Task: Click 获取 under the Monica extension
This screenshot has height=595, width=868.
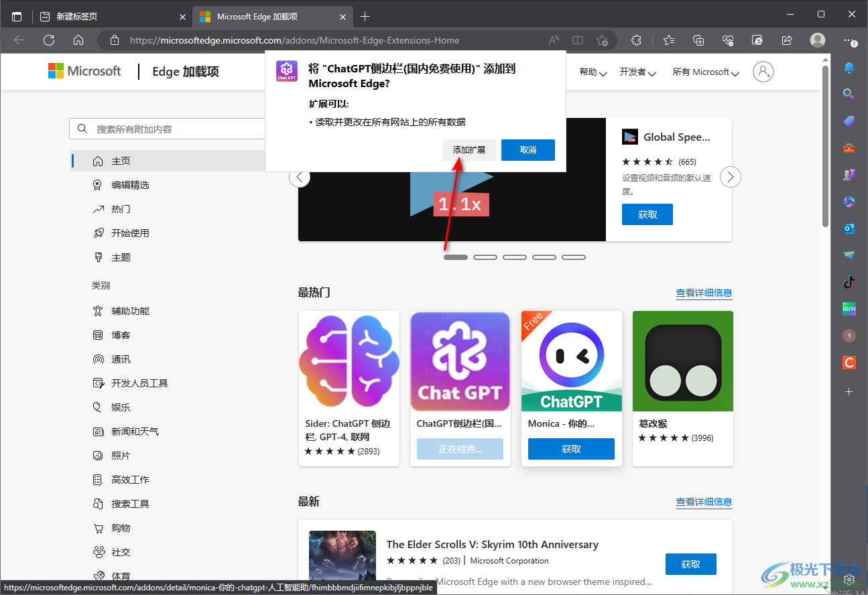Action: click(571, 449)
